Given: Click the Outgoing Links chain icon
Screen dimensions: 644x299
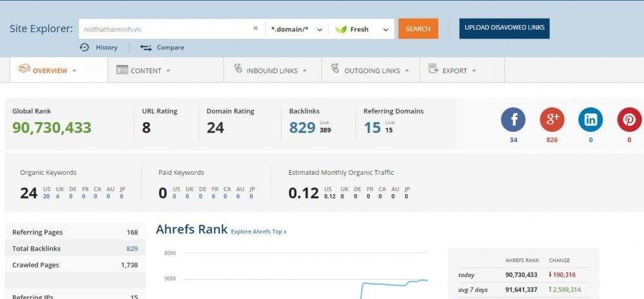Looking at the screenshot, I should (x=336, y=69).
